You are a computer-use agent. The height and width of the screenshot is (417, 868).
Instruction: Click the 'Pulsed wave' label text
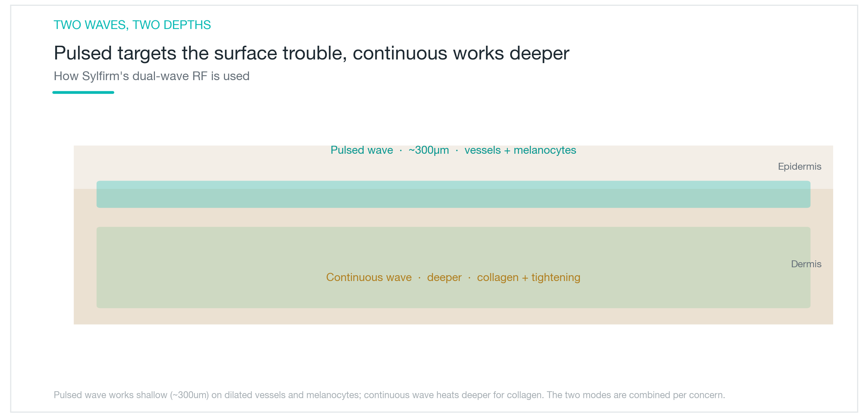[x=362, y=150]
